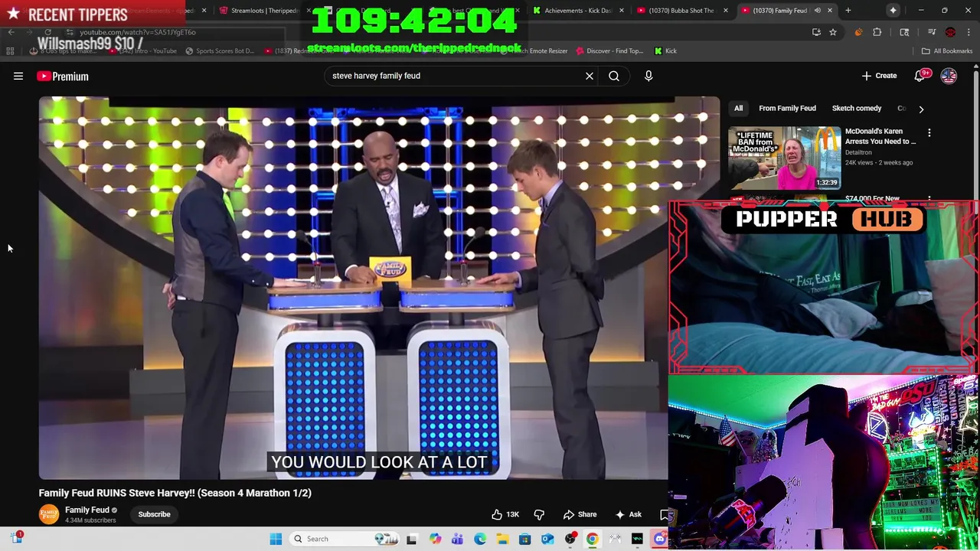
Task: Open options for $74,000 For New video
Action: pyautogui.click(x=929, y=199)
